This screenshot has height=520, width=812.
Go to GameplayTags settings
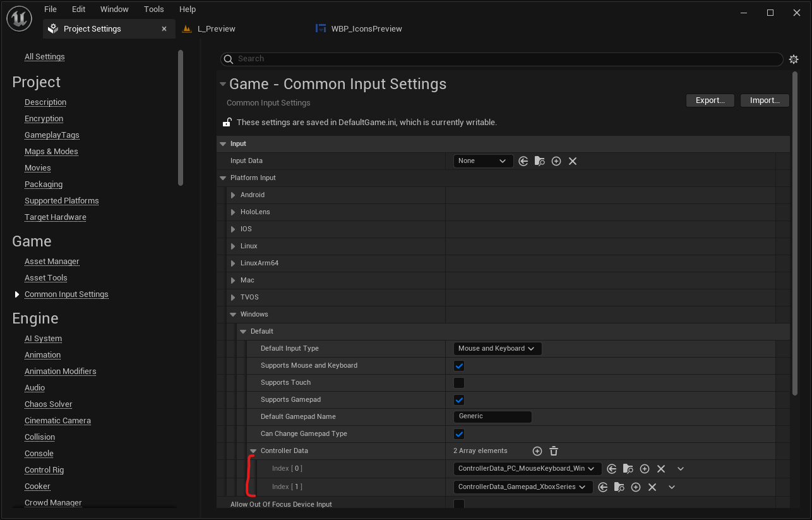tap(52, 135)
